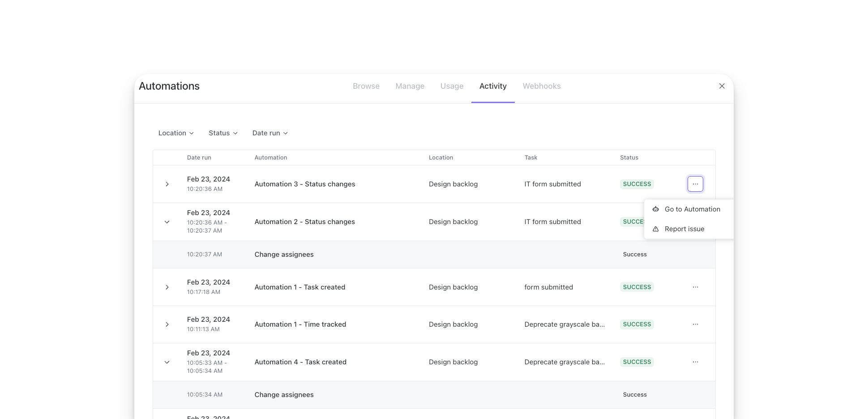The width and height of the screenshot is (868, 419).
Task: Expand the Automation 3 - Status changes row
Action: pos(167,184)
